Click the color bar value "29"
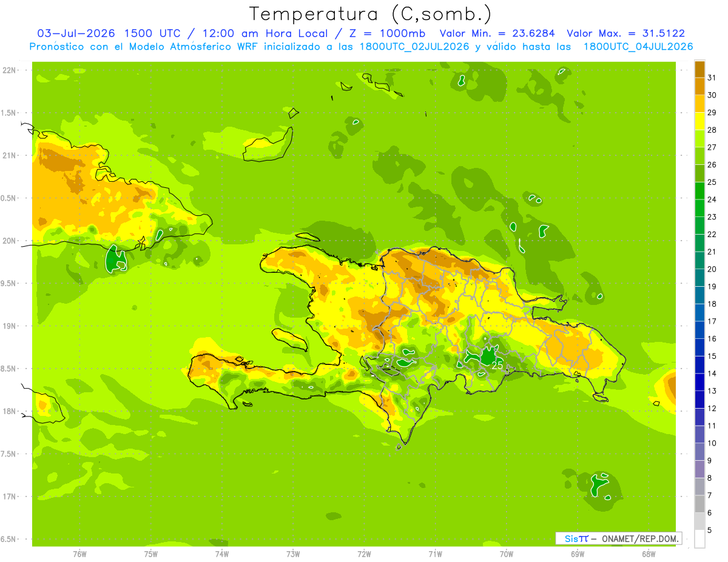 pyautogui.click(x=712, y=113)
